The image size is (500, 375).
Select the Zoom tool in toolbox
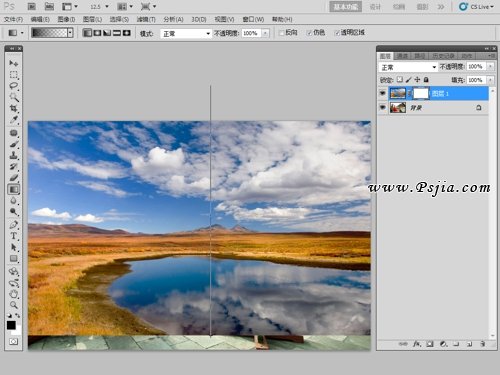(14, 305)
